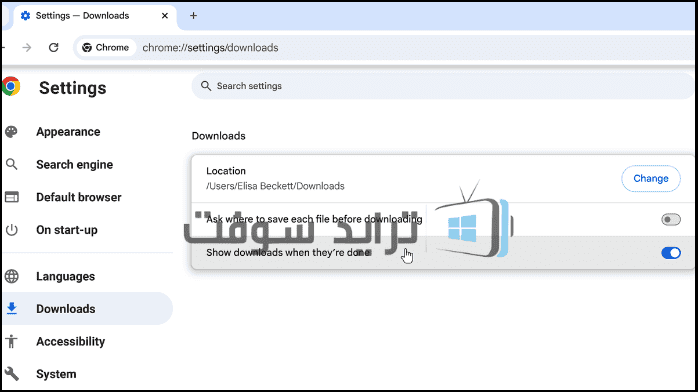This screenshot has width=698, height=392.
Task: Open a new tab with plus button
Action: [193, 16]
